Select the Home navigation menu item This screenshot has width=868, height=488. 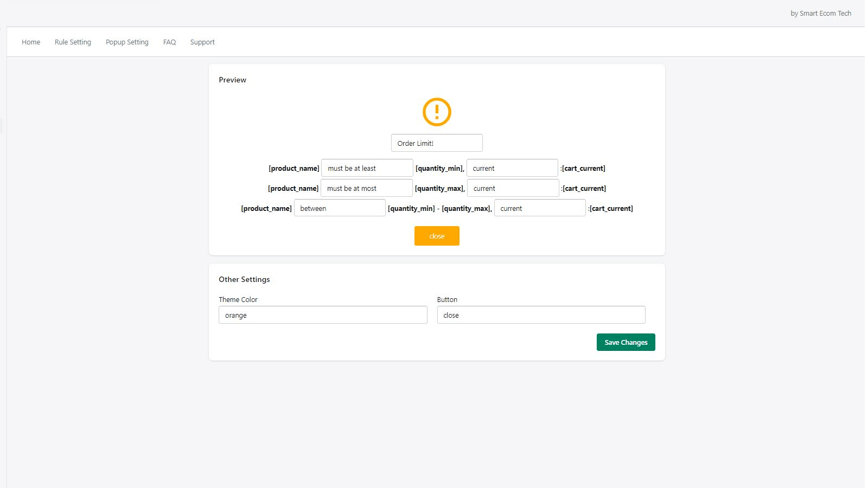[x=30, y=42]
